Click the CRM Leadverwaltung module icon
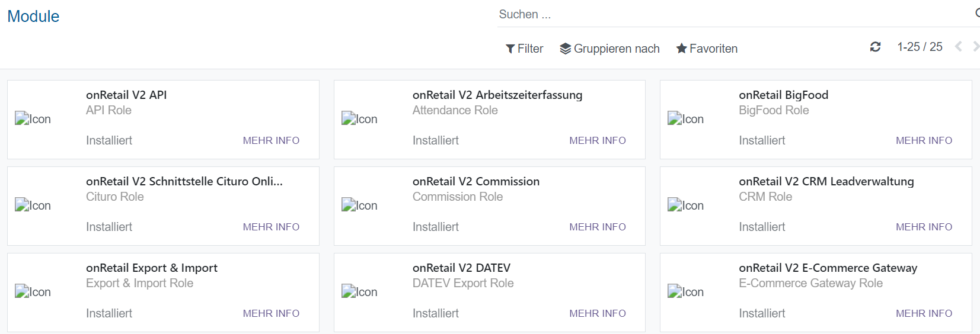The width and height of the screenshot is (980, 334). coord(685,205)
